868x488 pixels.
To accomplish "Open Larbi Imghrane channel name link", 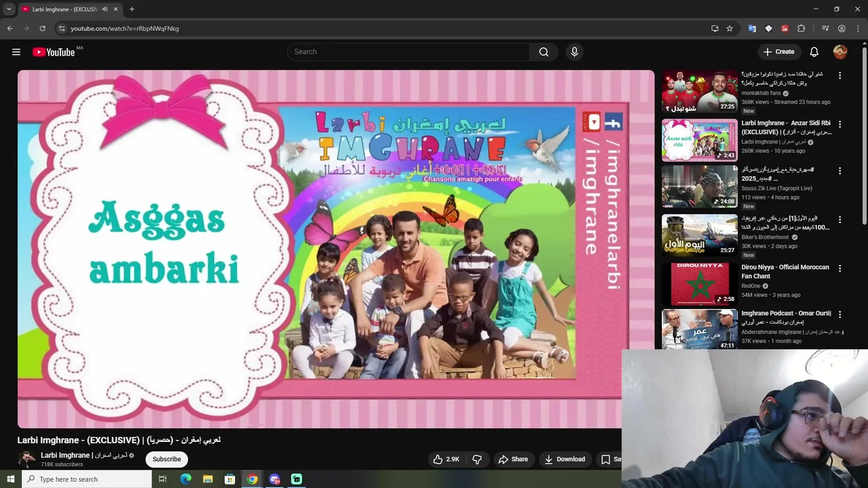I will tap(83, 455).
